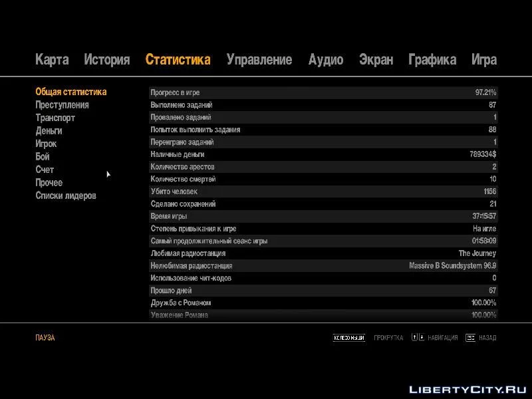Open the Преступления statistics category
532x399 pixels.
62,105
